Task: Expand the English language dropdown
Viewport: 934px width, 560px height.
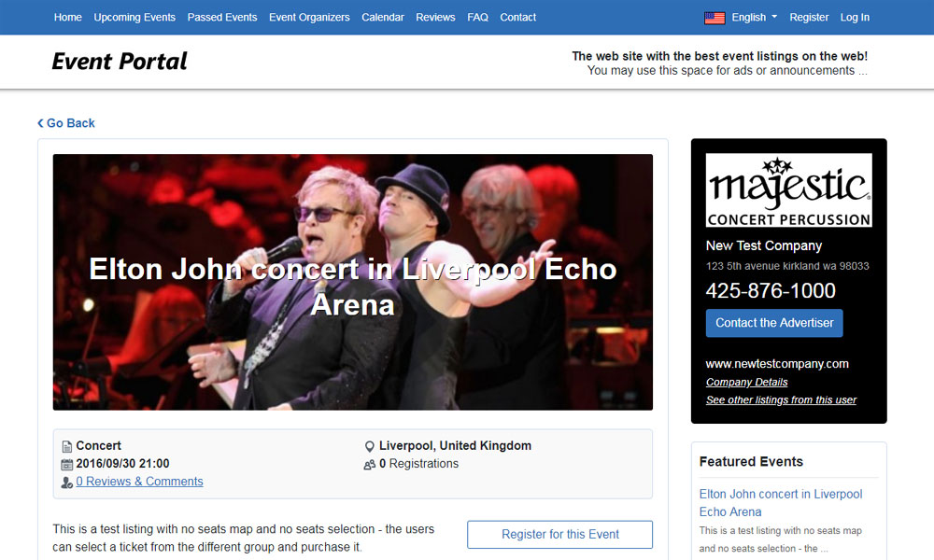Action: coord(754,17)
